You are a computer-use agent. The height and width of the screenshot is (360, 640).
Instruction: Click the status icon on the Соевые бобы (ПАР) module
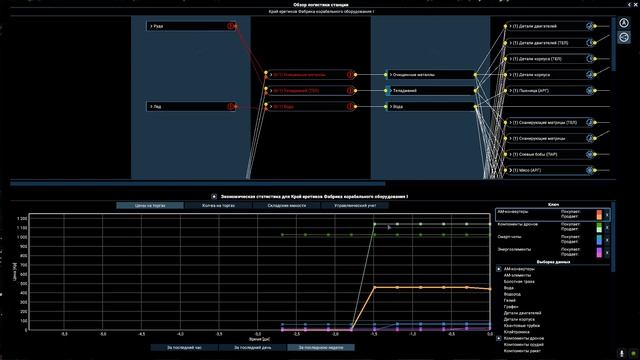click(x=589, y=154)
